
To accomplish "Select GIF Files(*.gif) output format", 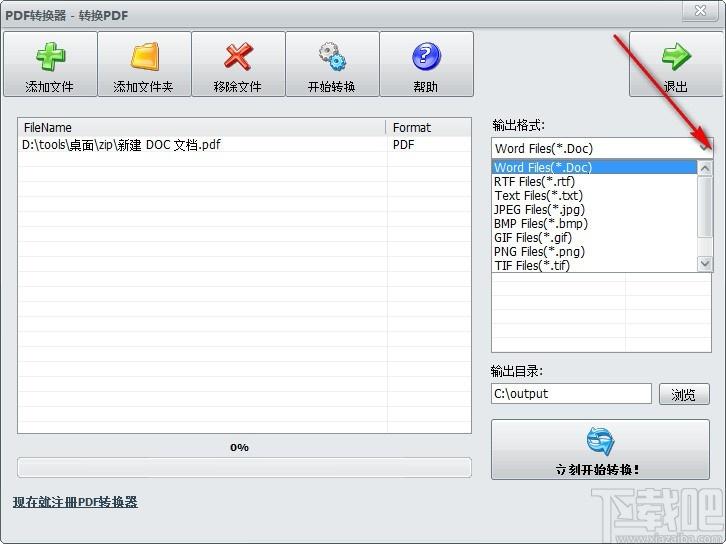I will [x=595, y=238].
